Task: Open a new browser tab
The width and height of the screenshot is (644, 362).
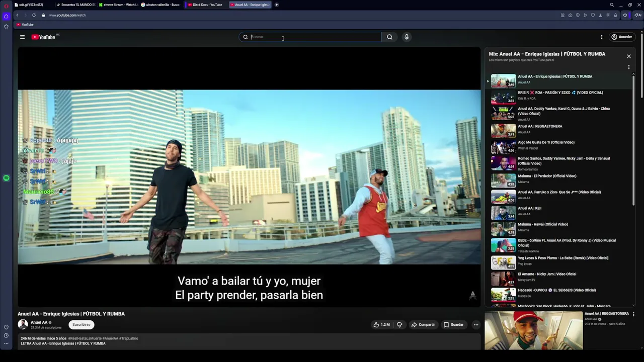Action: click(x=276, y=5)
